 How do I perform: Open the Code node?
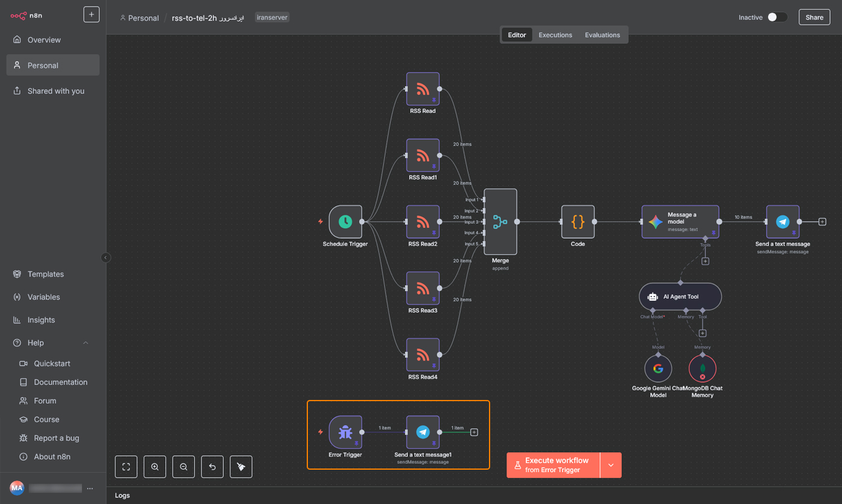(577, 222)
